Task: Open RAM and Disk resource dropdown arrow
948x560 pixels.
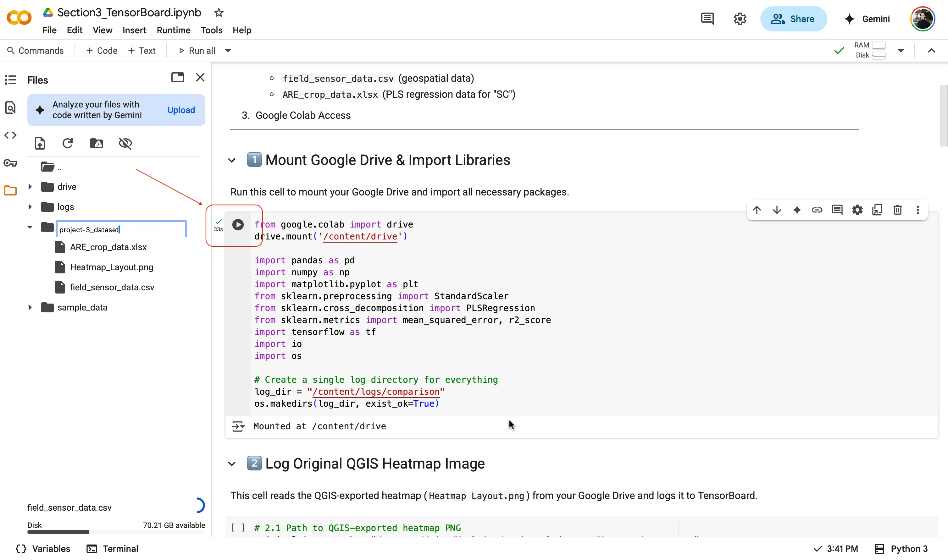Action: pyautogui.click(x=901, y=51)
